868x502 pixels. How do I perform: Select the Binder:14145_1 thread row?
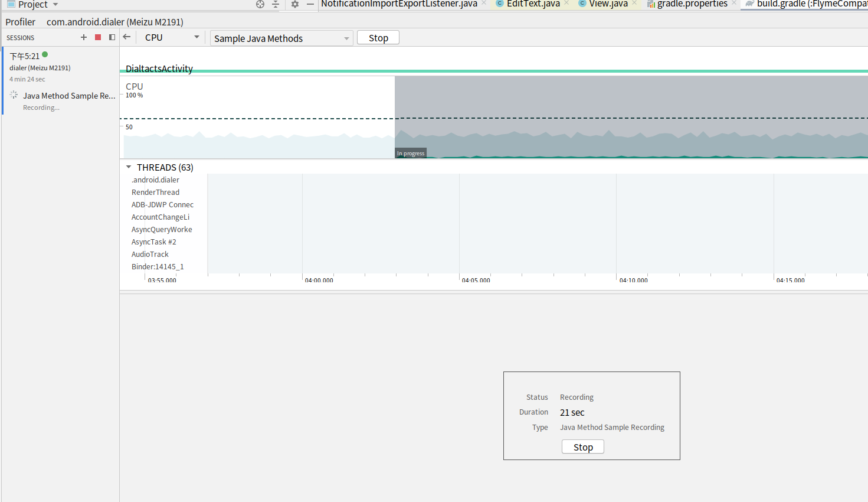coord(158,267)
